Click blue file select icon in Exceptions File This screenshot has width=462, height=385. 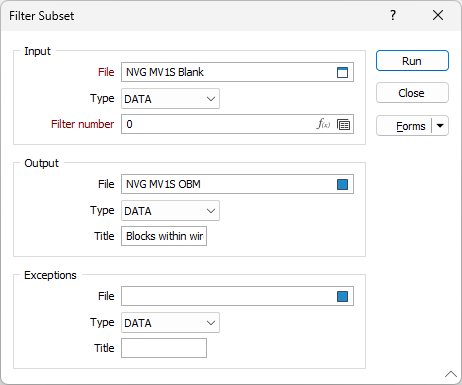[x=342, y=296]
